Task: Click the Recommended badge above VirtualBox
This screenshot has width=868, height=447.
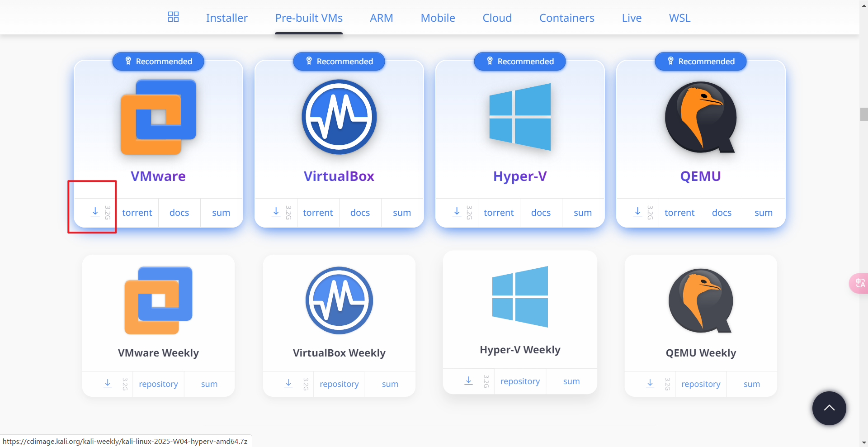Action: [x=339, y=61]
